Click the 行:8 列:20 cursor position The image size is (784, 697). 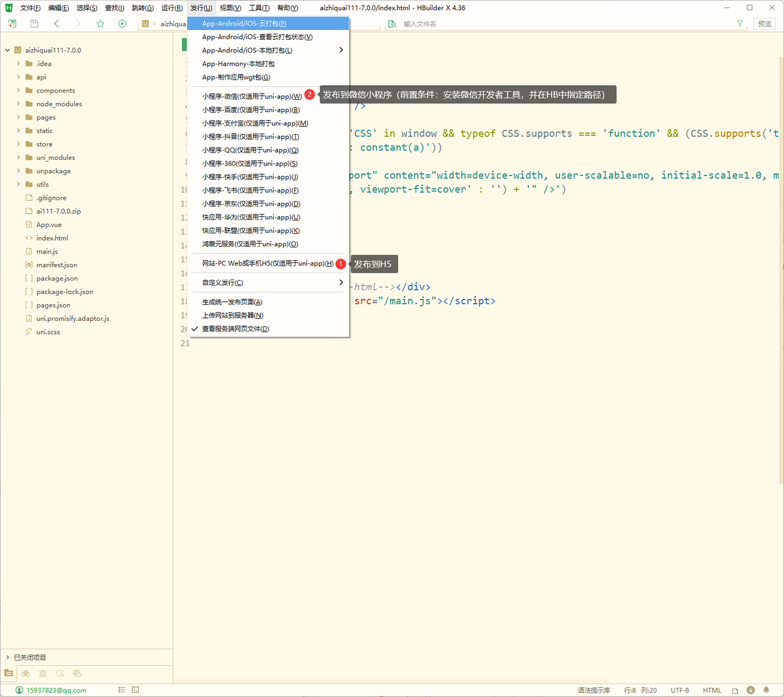(x=640, y=690)
